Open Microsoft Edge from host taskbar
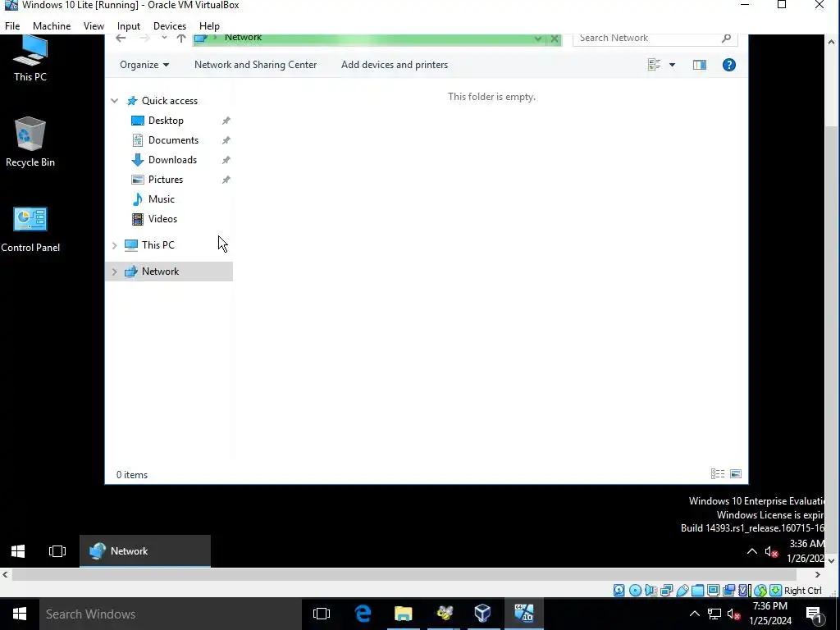The image size is (840, 630). (x=363, y=614)
